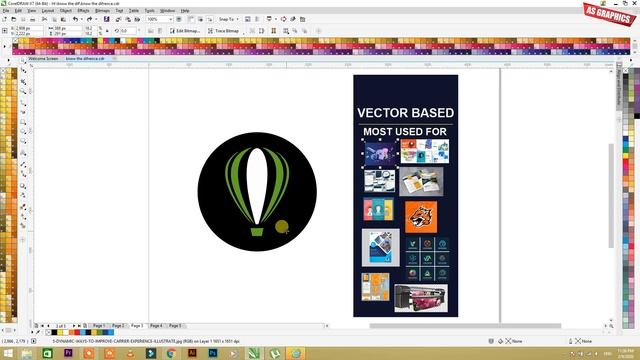Select the Rectangle tool
The width and height of the screenshot is (640, 360).
[x=23, y=122]
